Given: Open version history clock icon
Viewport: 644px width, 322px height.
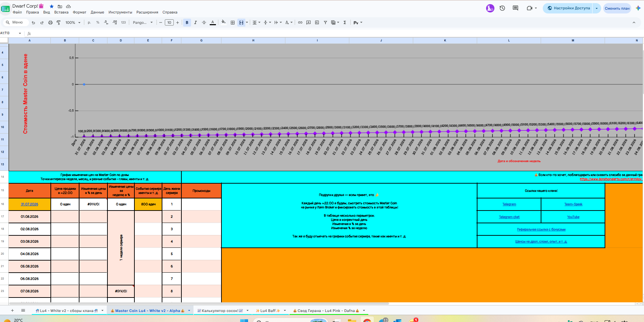Looking at the screenshot, I should [x=502, y=8].
